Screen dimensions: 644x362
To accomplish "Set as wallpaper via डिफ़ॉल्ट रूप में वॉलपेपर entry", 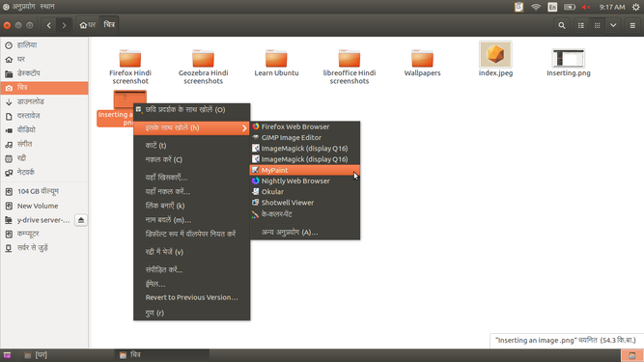I will coord(192,234).
